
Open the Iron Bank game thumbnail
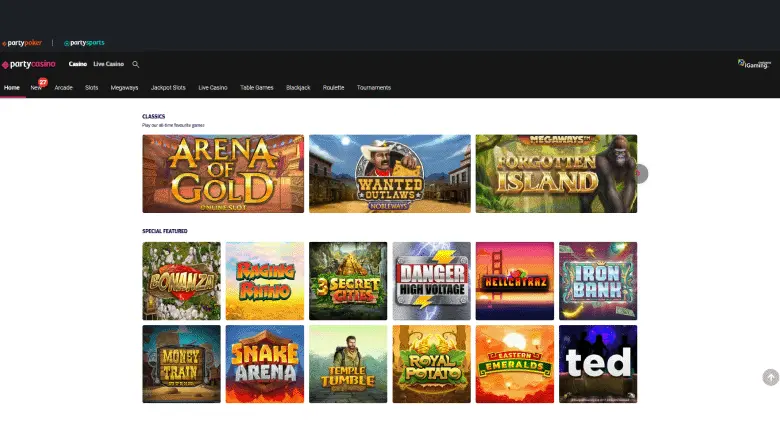pyautogui.click(x=597, y=281)
